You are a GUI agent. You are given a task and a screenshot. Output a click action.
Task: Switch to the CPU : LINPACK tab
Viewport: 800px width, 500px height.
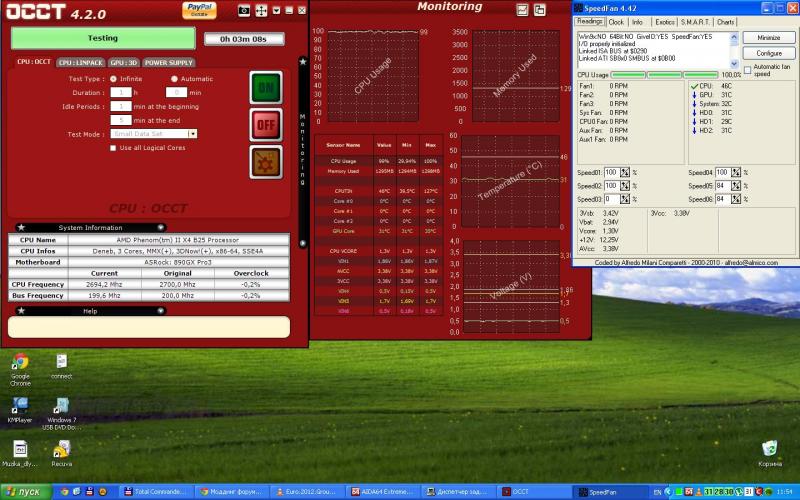(x=81, y=62)
